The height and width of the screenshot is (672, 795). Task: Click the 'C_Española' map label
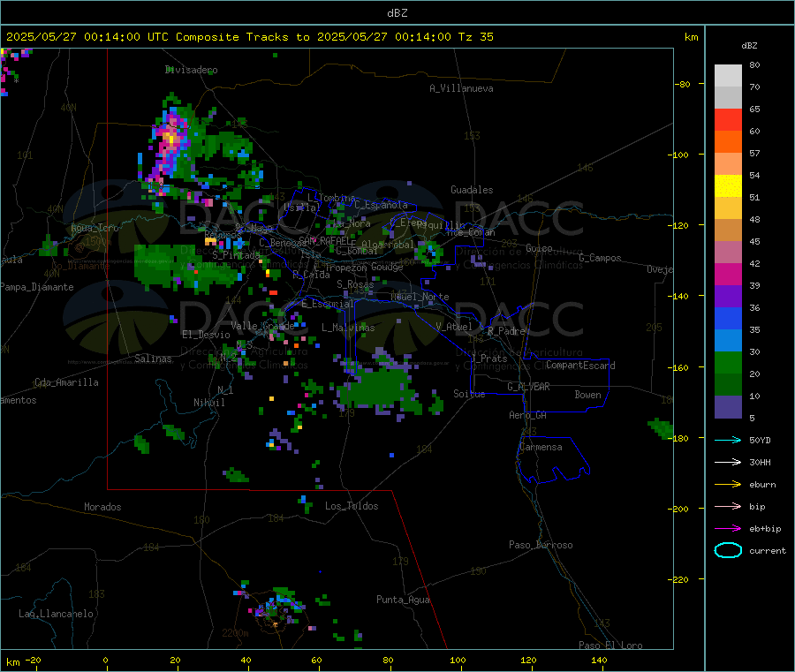(381, 205)
